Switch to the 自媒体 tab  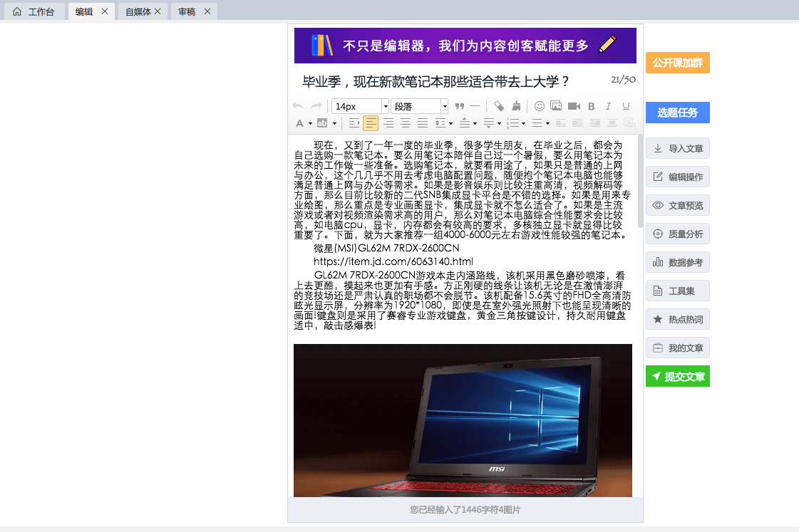click(138, 11)
